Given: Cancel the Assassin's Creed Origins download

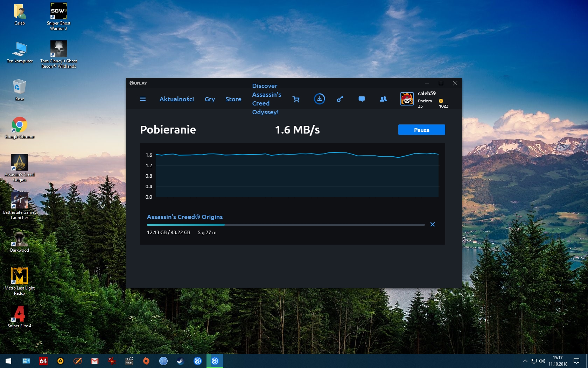Looking at the screenshot, I should tap(433, 224).
